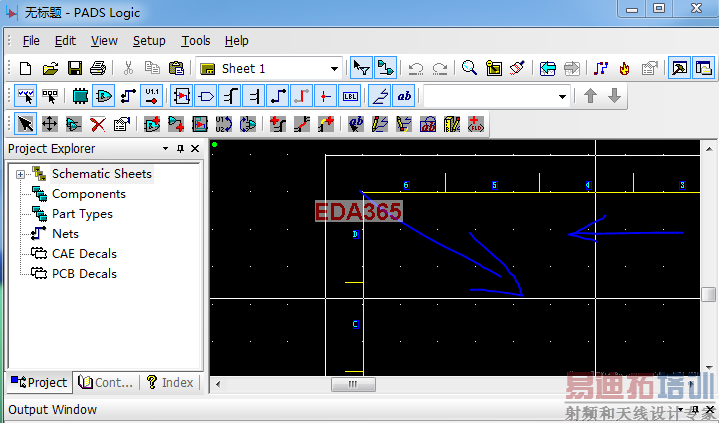
Task: Open the Help menu
Action: click(x=237, y=41)
